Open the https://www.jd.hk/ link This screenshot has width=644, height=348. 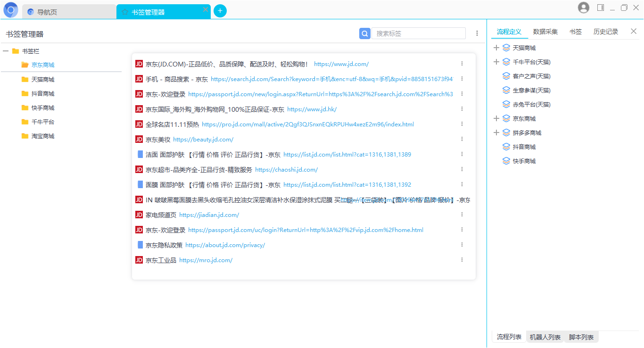[312, 109]
